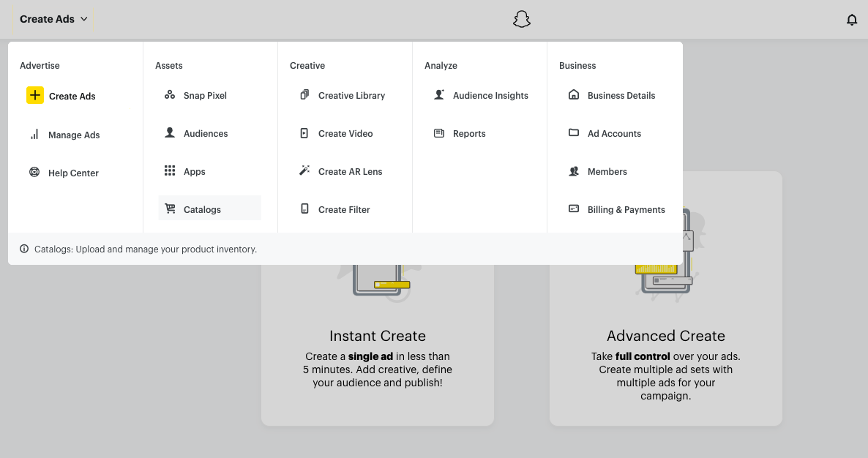868x458 pixels.
Task: Click the Analyze column heading
Action: point(441,65)
